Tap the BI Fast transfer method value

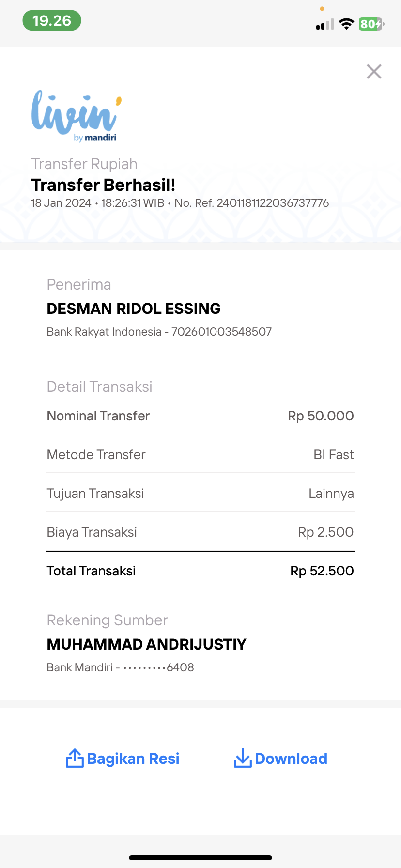(x=334, y=455)
